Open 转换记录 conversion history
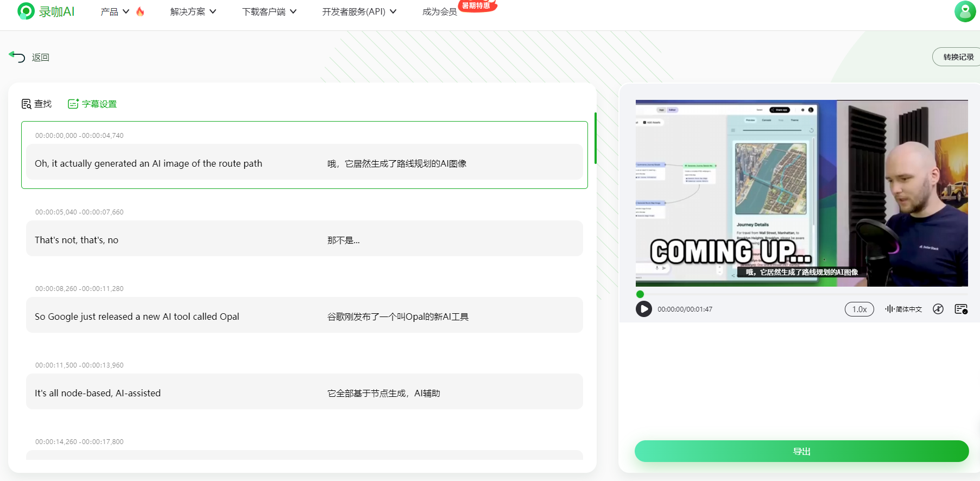The width and height of the screenshot is (980, 481). coord(958,57)
